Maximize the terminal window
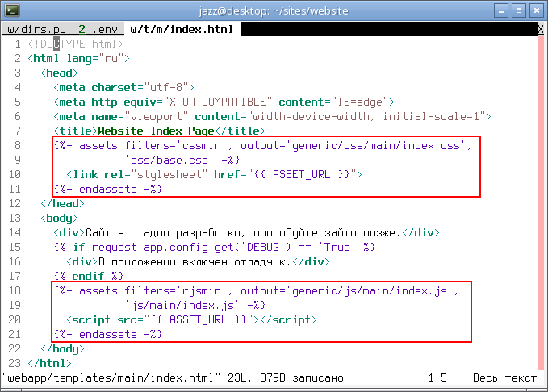The width and height of the screenshot is (548, 392). click(x=519, y=10)
